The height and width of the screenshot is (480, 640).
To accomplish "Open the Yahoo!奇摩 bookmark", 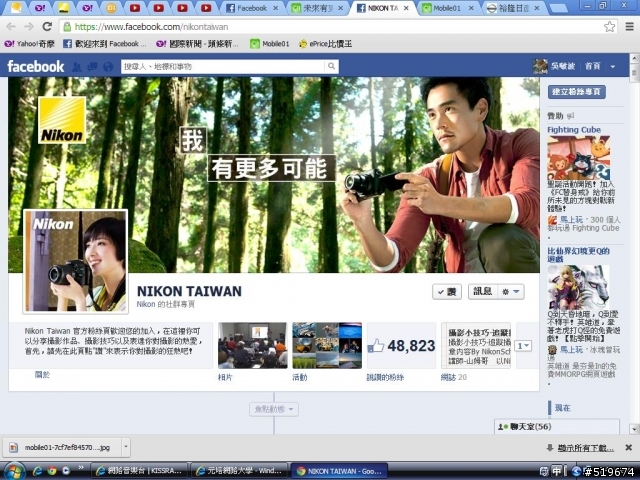I will pyautogui.click(x=29, y=44).
